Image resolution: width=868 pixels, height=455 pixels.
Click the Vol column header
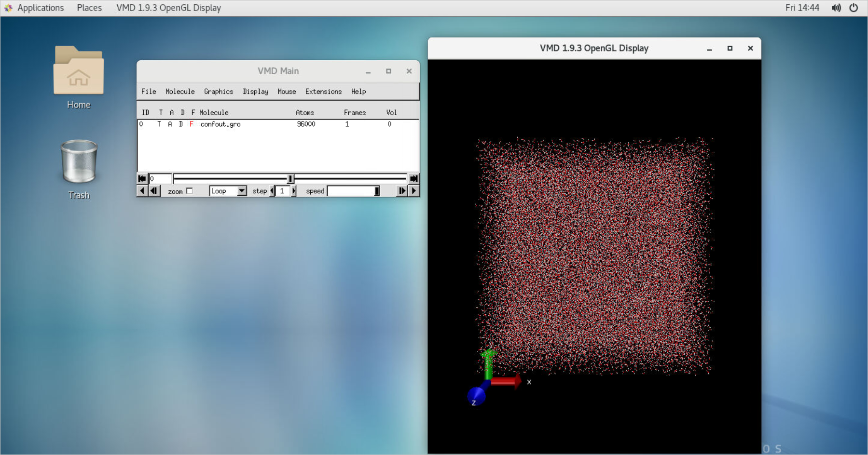coord(391,113)
